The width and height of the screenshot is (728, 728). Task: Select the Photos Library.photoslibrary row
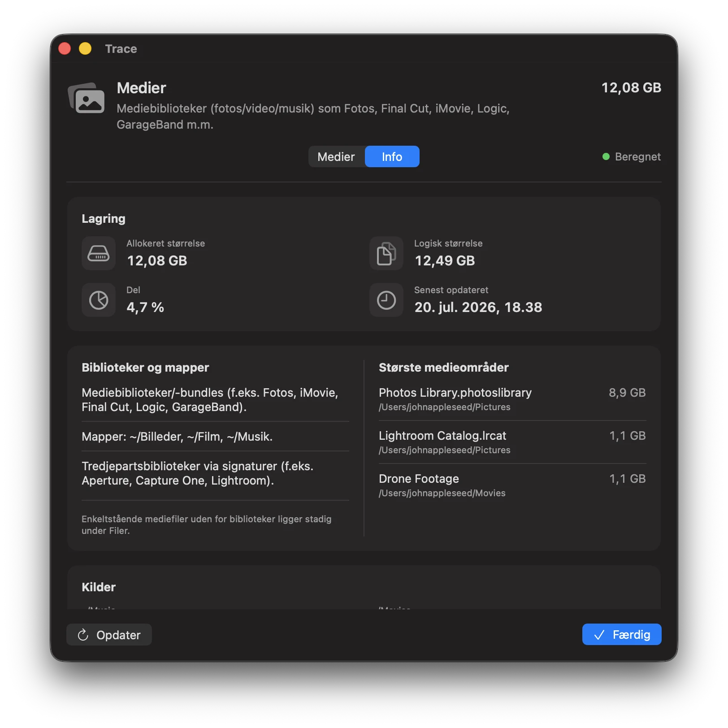tap(512, 399)
